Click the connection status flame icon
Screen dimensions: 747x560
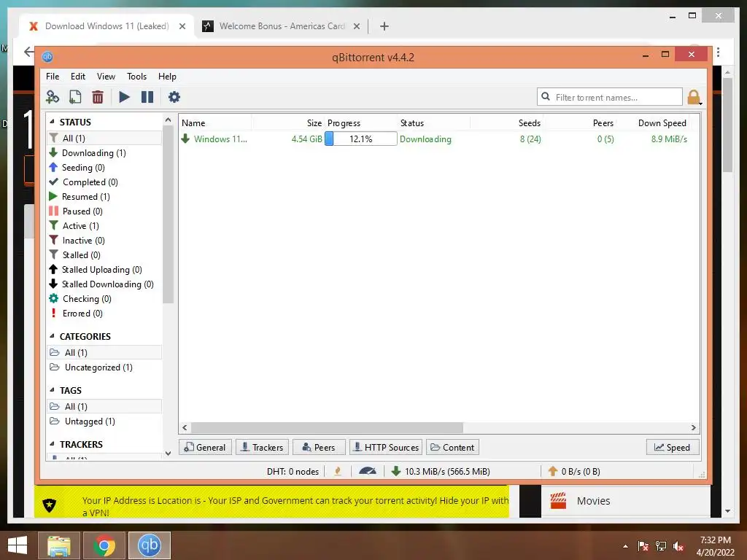[338, 472]
